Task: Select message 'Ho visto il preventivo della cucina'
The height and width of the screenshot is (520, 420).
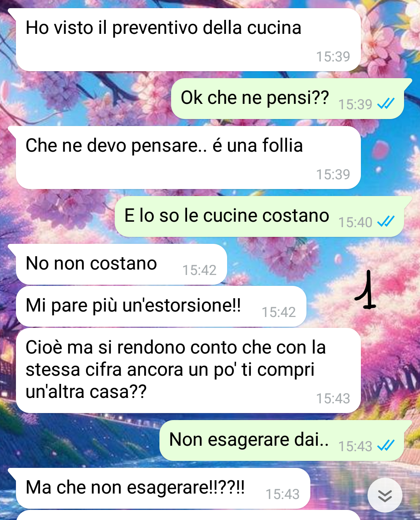Action: 188,40
